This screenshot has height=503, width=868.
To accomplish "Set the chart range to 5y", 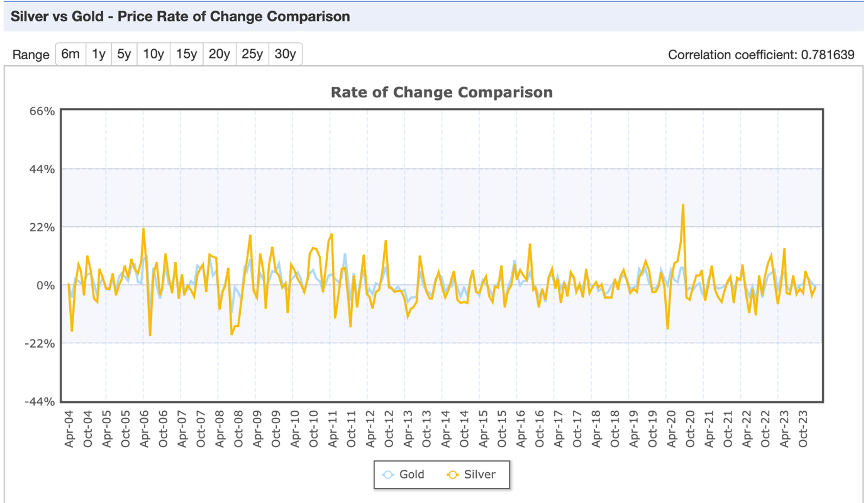I will 124,54.
